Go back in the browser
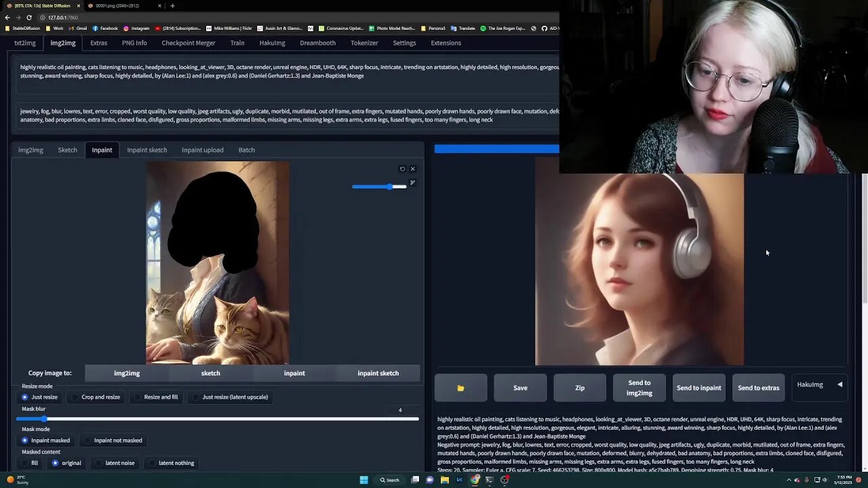The image size is (868, 488). pyautogui.click(x=7, y=17)
